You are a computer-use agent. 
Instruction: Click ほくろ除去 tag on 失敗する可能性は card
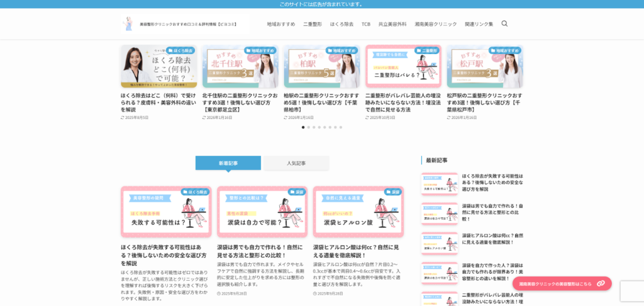(x=195, y=191)
